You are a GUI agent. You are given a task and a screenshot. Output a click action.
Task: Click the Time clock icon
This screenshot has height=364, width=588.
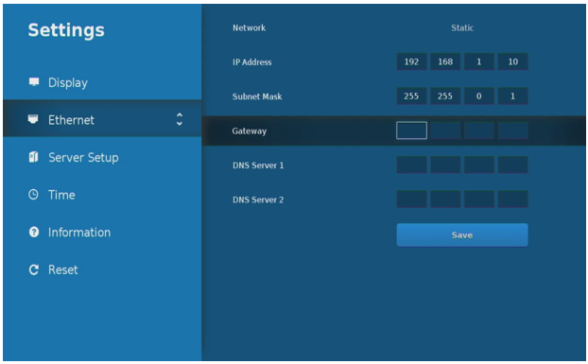coord(33,194)
